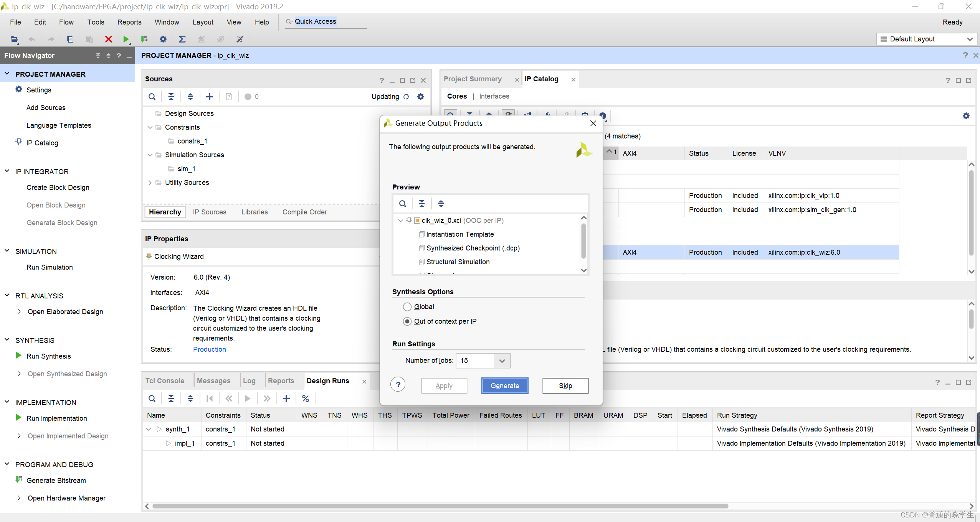Click search icon in Preview section
Screen dimensions: 980x522
403,204
